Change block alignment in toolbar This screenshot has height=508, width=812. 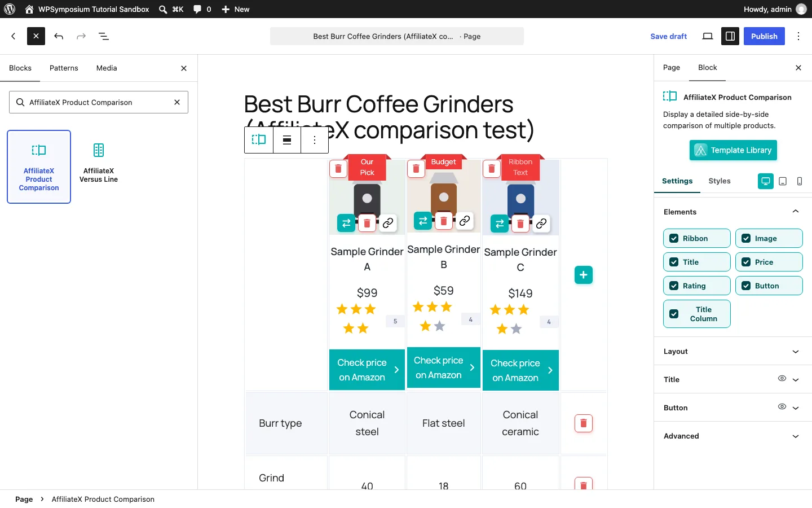287,140
